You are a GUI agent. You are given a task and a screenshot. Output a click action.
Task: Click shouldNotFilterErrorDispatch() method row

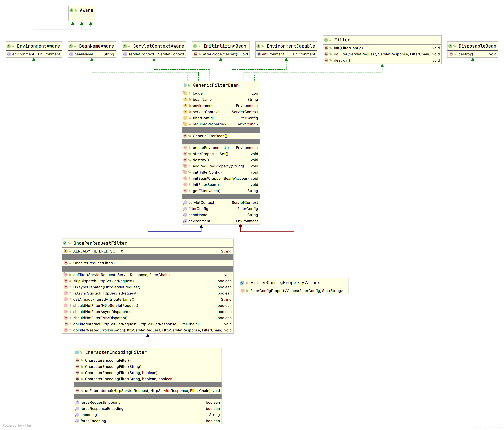coord(148,318)
